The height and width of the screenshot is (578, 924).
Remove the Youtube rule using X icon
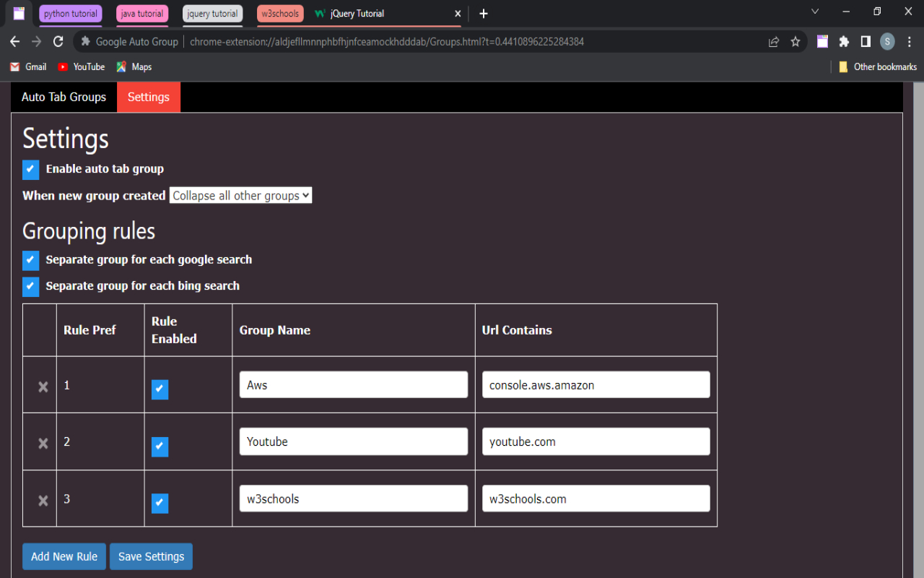43,443
